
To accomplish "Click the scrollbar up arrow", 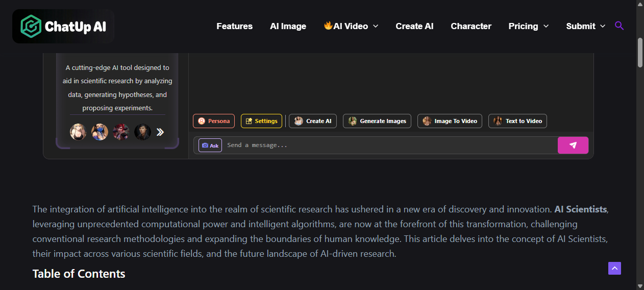I will (x=640, y=4).
